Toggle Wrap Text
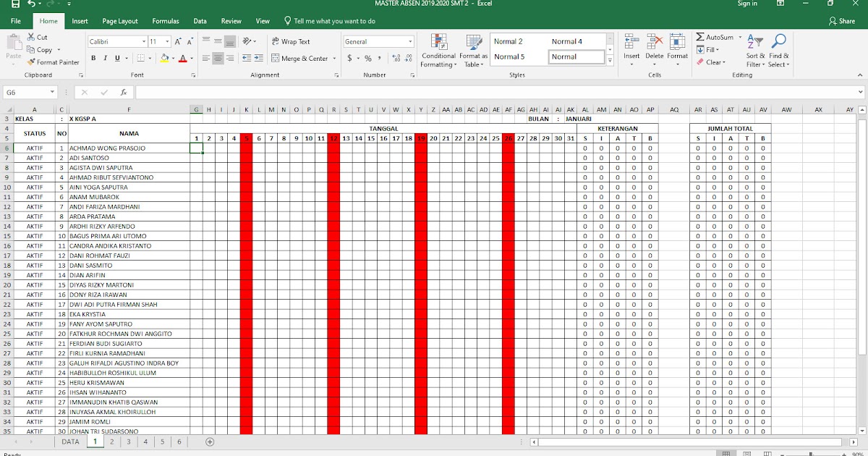 (x=291, y=41)
